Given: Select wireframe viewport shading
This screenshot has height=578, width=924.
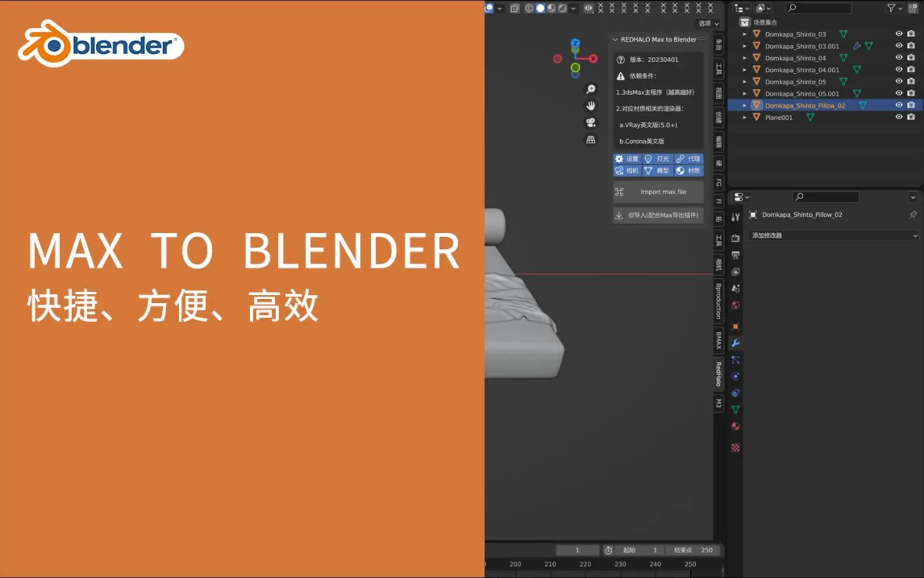Looking at the screenshot, I should (529, 8).
